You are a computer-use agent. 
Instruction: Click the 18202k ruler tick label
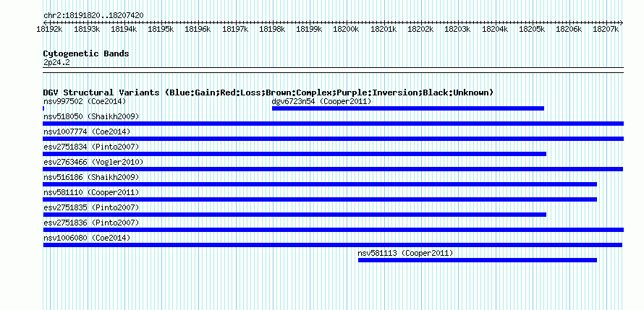(x=420, y=29)
